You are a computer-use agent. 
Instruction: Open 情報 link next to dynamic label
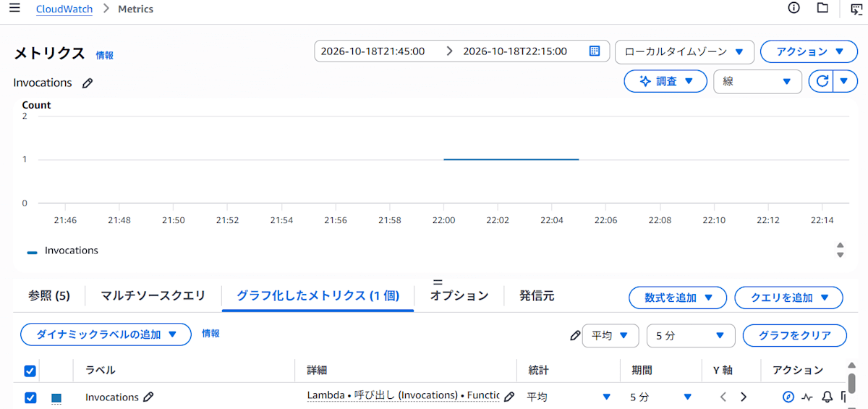point(210,334)
